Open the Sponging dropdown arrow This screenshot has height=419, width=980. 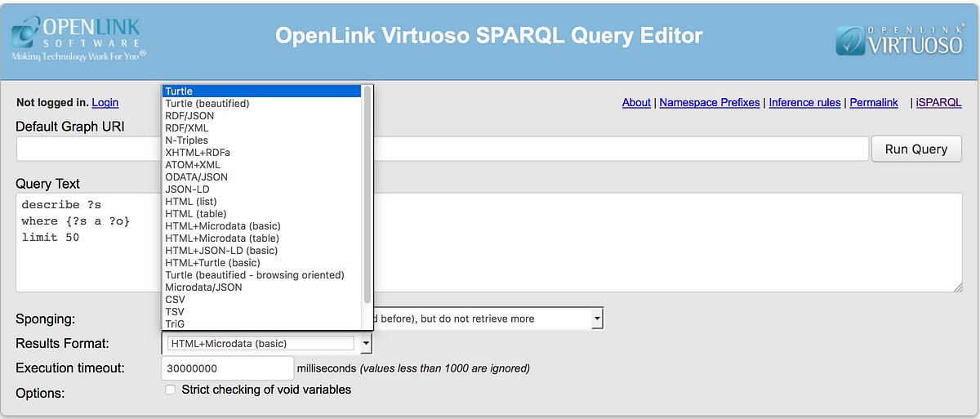point(597,319)
